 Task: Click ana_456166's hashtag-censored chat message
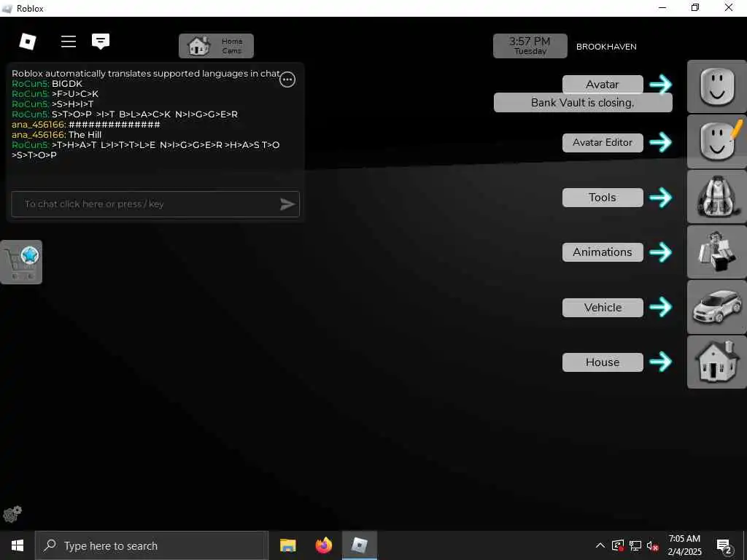[86, 125]
